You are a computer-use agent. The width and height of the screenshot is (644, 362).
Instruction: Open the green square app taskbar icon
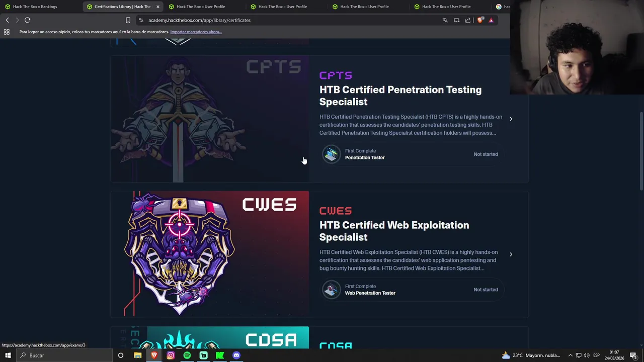pos(203,355)
